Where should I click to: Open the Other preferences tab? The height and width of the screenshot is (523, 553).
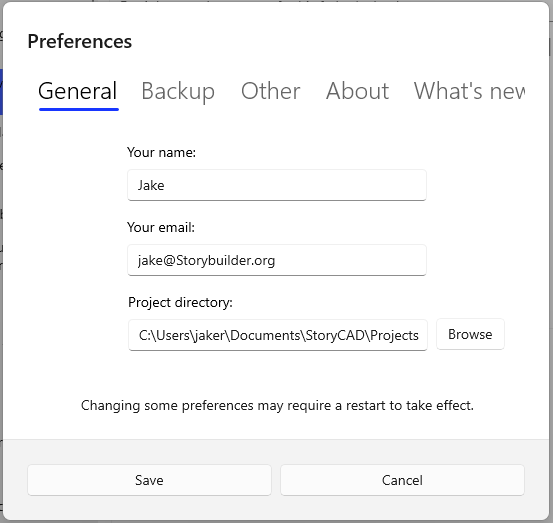tap(271, 91)
